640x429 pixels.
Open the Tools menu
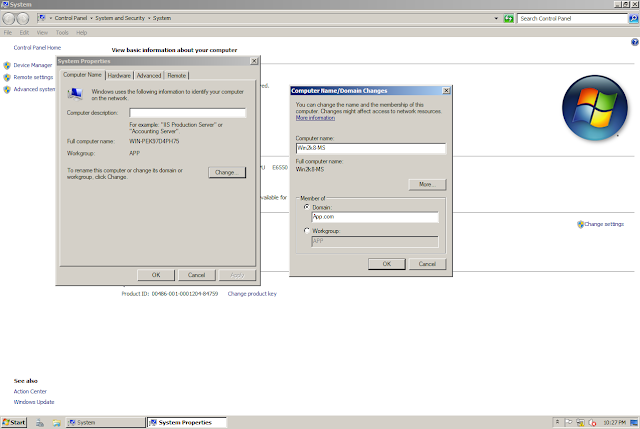[62, 33]
